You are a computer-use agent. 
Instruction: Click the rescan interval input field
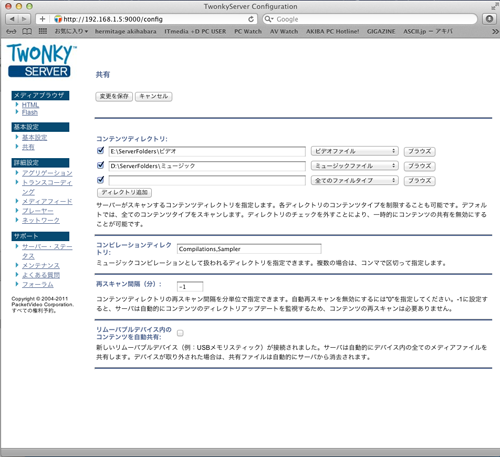[190, 287]
